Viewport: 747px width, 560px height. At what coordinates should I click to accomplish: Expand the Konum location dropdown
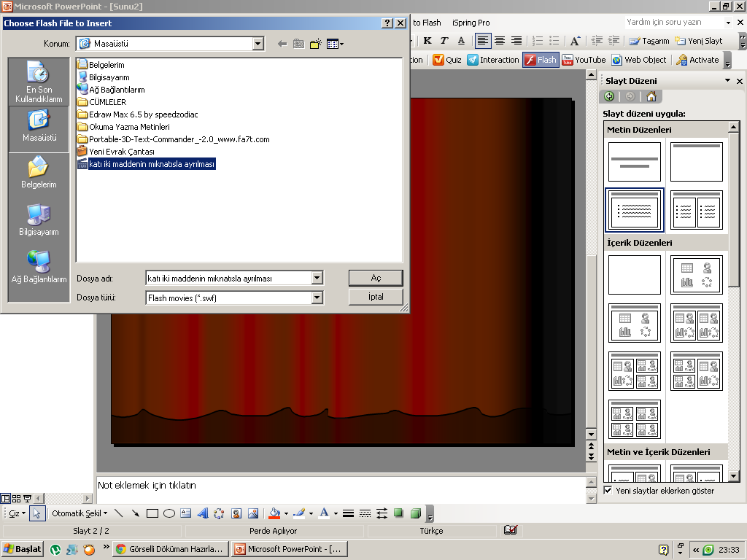(258, 44)
